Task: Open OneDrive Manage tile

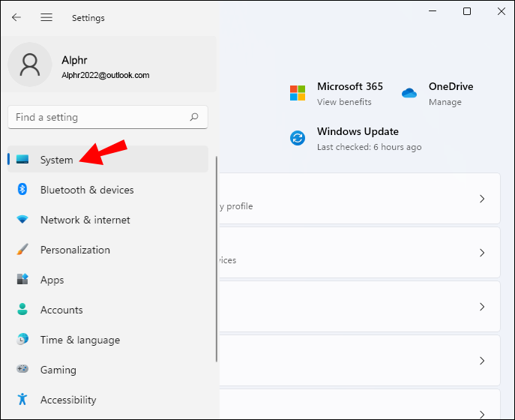Action: 439,93
